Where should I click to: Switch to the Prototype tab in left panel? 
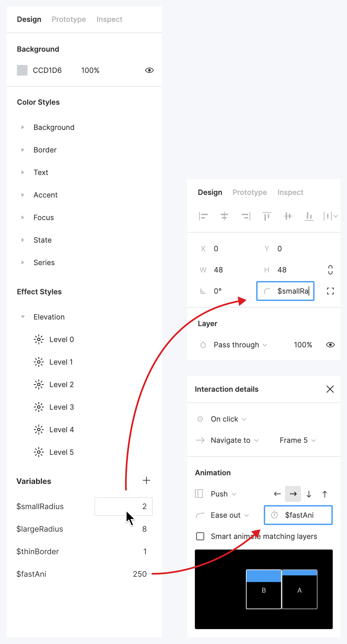click(x=69, y=19)
